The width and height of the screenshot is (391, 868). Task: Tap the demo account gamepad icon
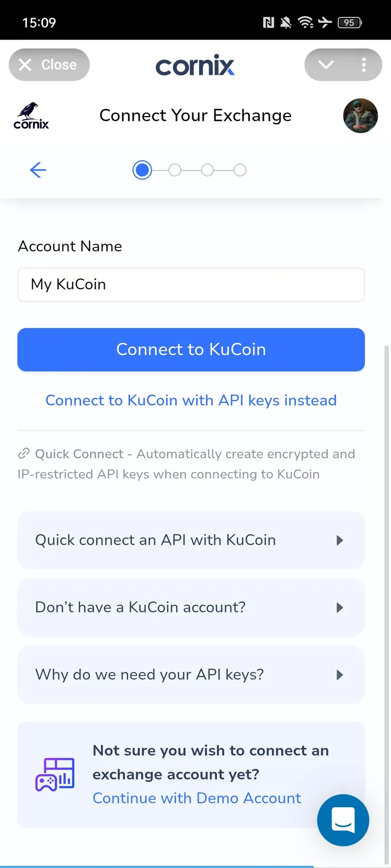(x=54, y=775)
